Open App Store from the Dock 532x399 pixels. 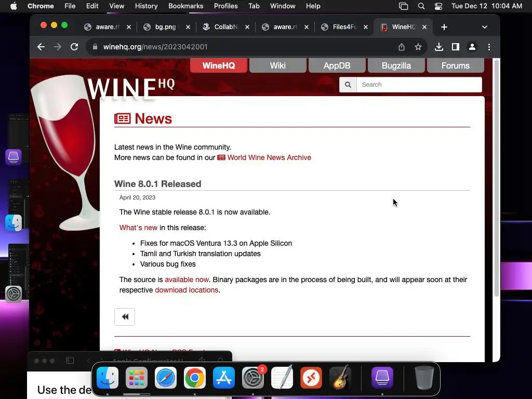point(224,378)
